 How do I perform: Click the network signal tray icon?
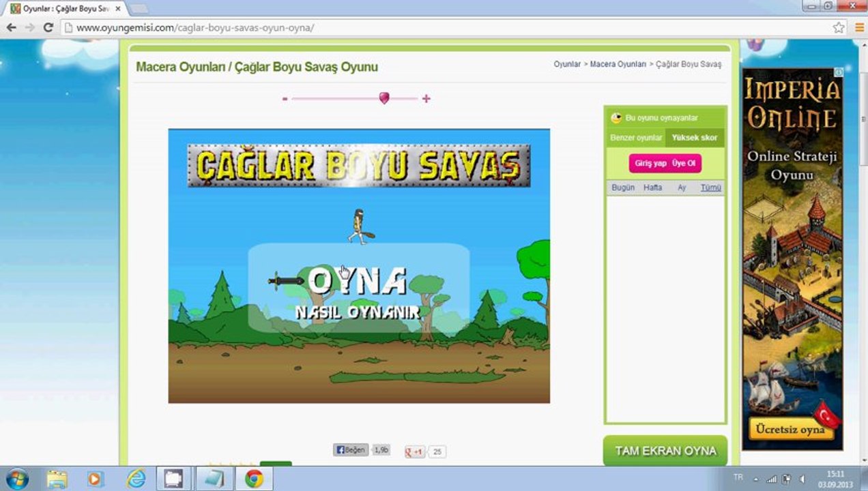[772, 479]
